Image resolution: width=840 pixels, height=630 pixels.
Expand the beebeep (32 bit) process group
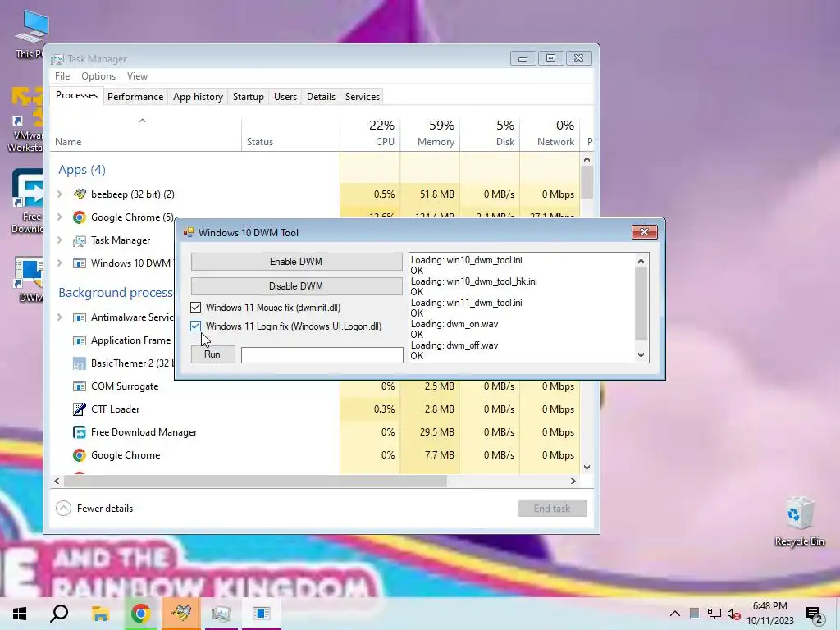click(60, 194)
